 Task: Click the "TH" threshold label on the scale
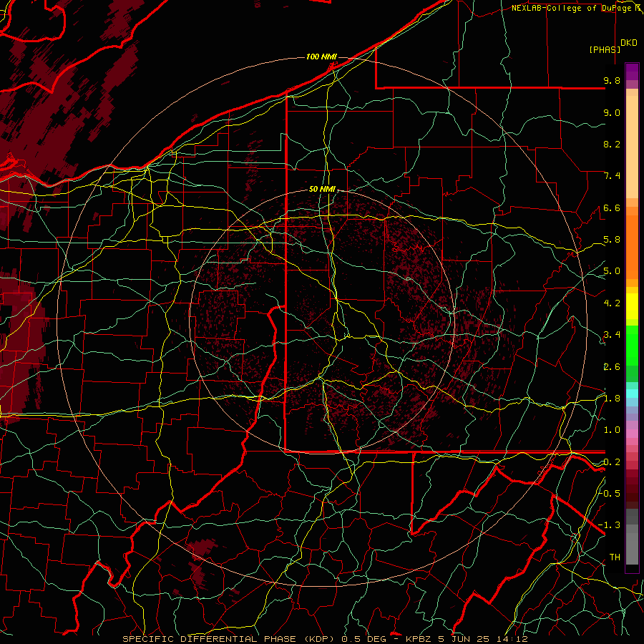615,557
